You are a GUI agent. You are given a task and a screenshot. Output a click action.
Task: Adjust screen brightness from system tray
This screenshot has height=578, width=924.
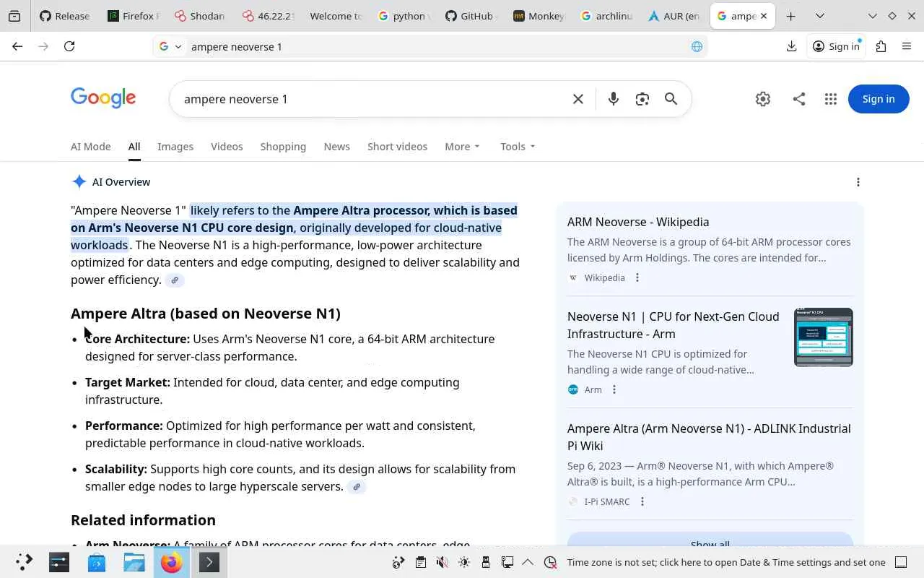(464, 562)
